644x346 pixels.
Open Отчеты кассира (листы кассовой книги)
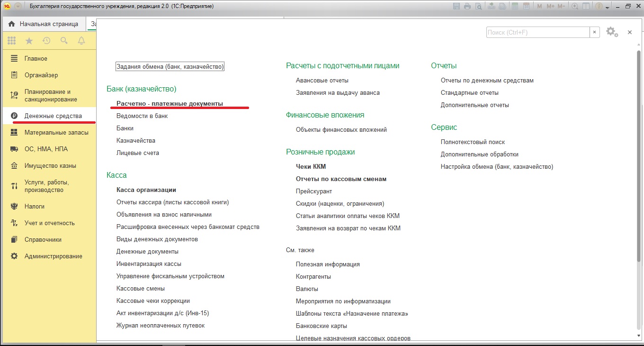pos(173,202)
